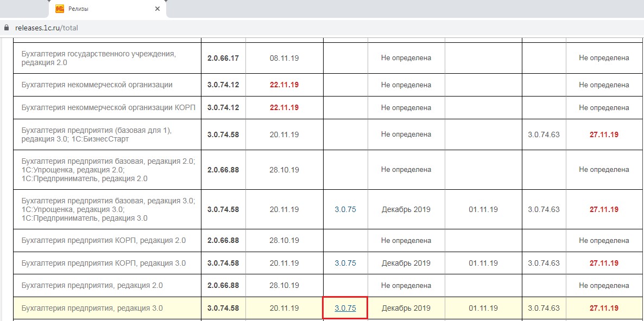Select the Релизы browser tab
644x321 pixels.
pyautogui.click(x=108, y=9)
